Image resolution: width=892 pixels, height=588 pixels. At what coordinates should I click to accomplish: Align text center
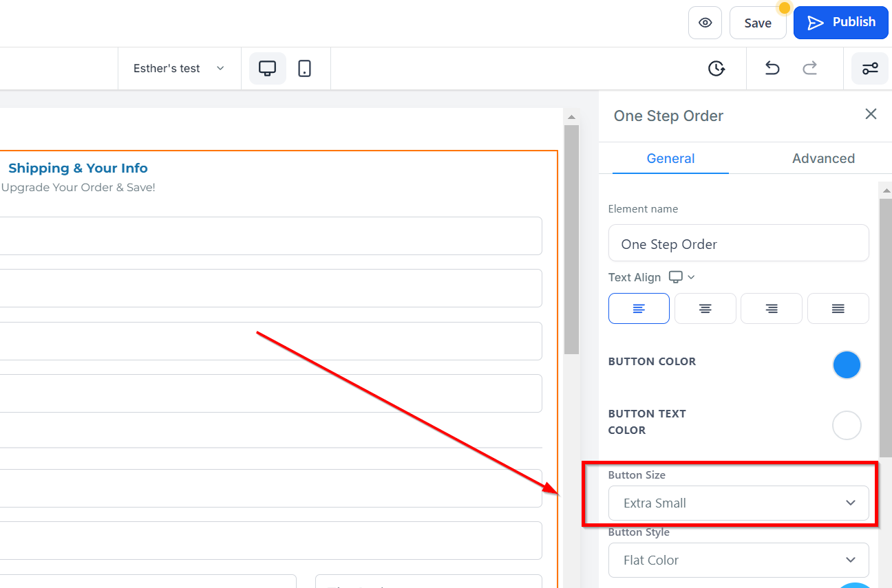pos(705,309)
